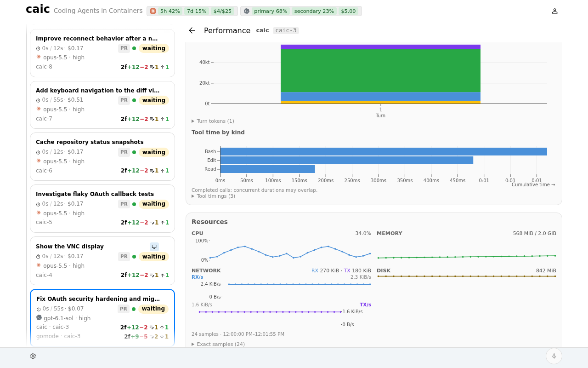Click the 'secondary 23%' badge

coord(314,11)
